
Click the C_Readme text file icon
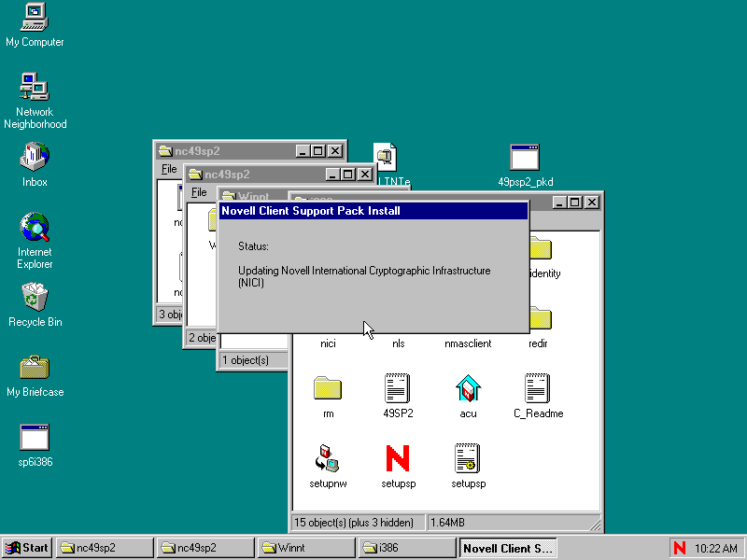(538, 388)
